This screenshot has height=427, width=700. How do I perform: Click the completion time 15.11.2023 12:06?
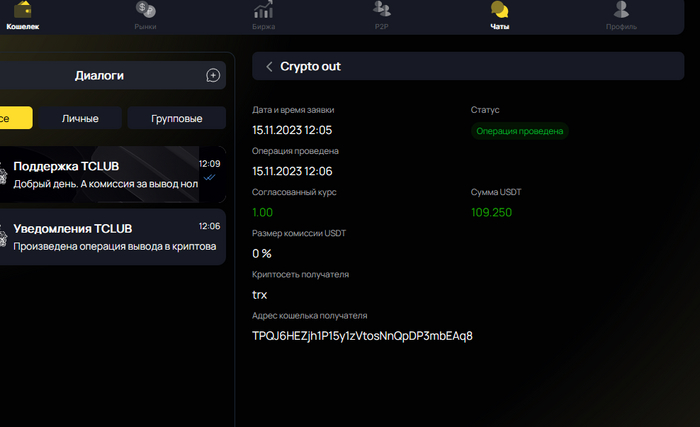(292, 172)
